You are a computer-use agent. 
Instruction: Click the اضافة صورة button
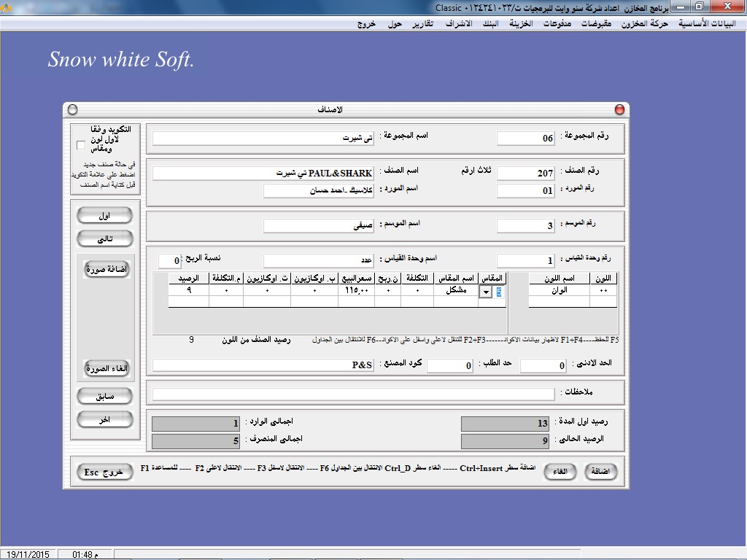click(107, 270)
